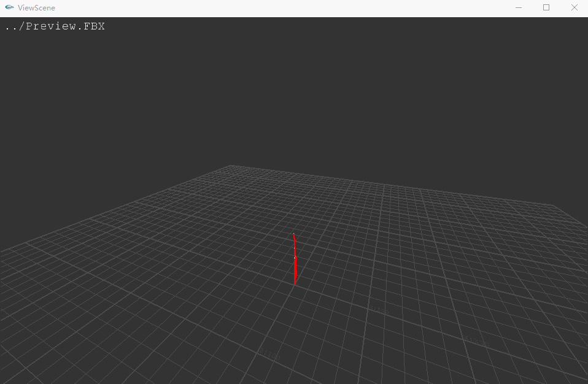The image size is (588, 384).
Task: Click the ViewScene window title text
Action: [36, 8]
